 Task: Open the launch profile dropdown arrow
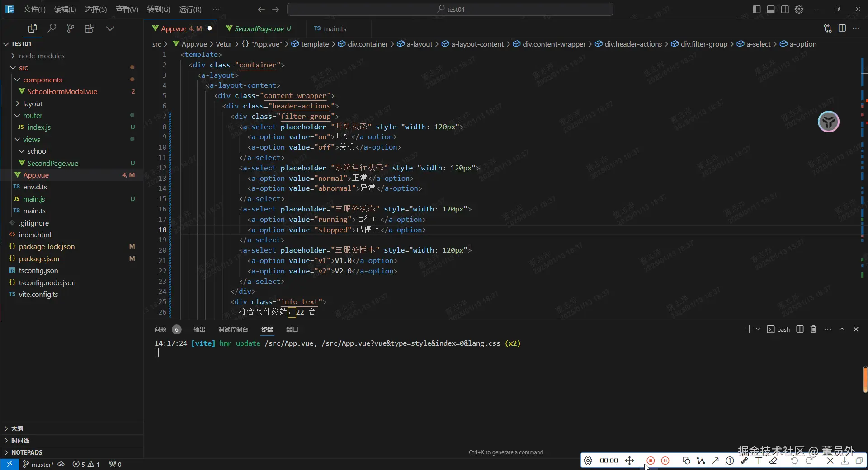pos(758,329)
